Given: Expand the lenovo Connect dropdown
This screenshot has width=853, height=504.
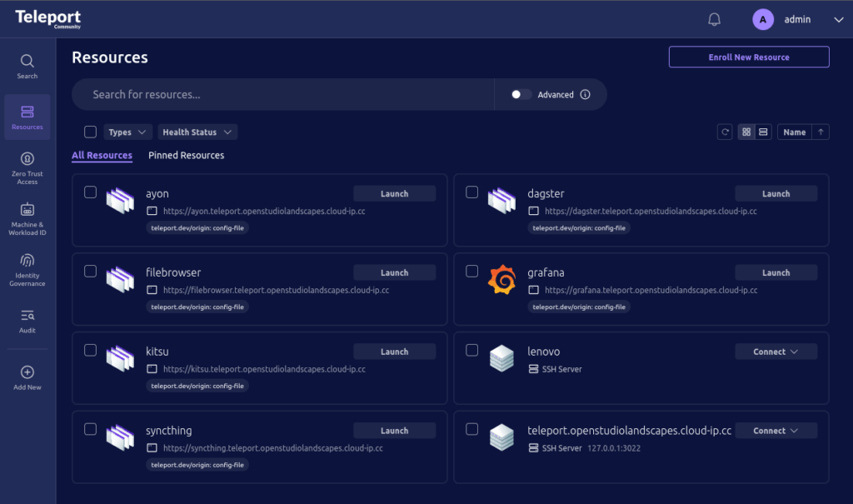Looking at the screenshot, I should pyautogui.click(x=776, y=352).
